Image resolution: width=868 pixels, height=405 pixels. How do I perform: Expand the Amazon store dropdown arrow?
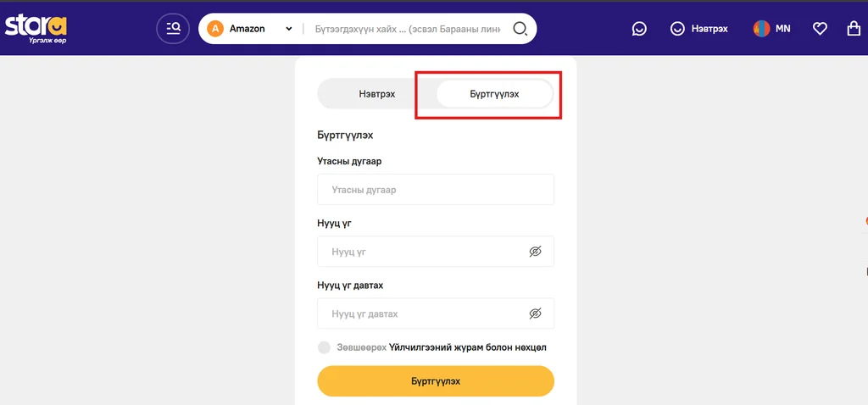point(288,29)
